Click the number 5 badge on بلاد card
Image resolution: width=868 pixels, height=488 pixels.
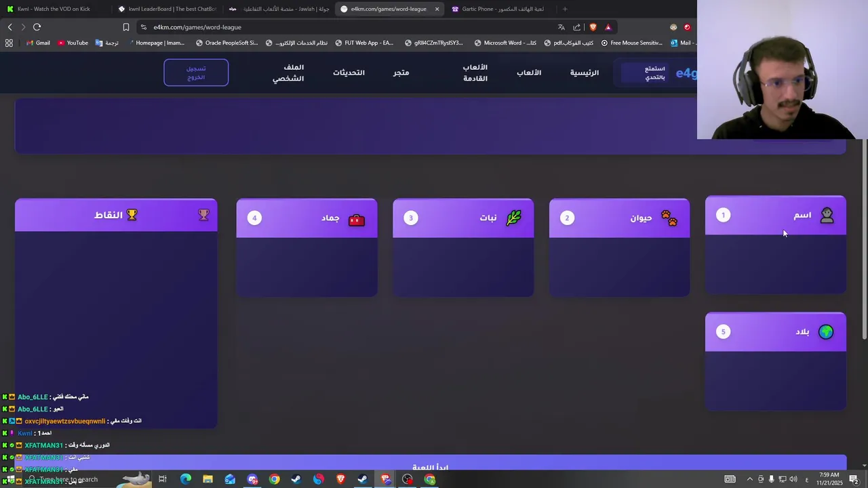click(x=723, y=331)
